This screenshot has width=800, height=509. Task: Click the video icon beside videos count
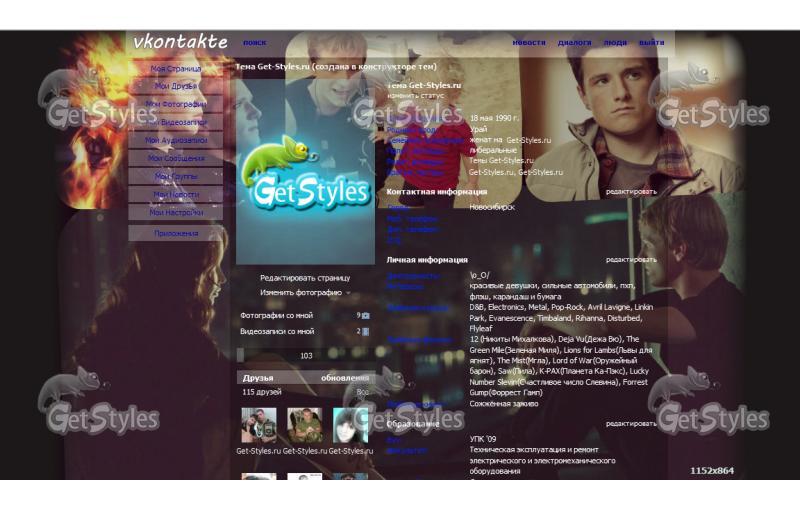tap(365, 331)
